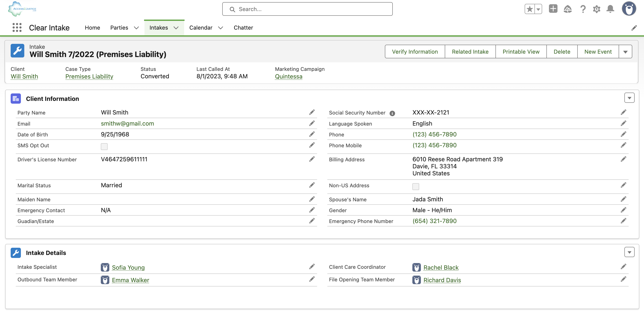Expand the Intakes tab menu chevron
Viewport: 644px width, 312px height.
tap(176, 28)
